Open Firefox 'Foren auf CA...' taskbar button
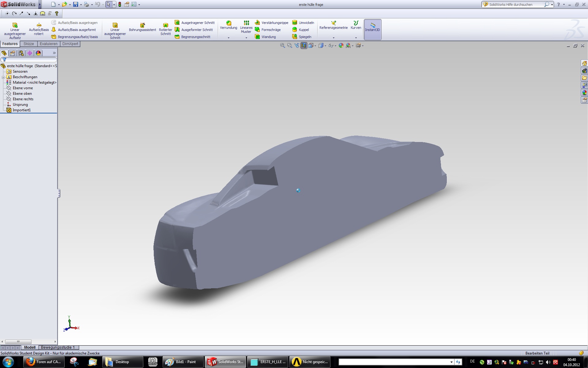588x368 pixels. click(x=44, y=362)
